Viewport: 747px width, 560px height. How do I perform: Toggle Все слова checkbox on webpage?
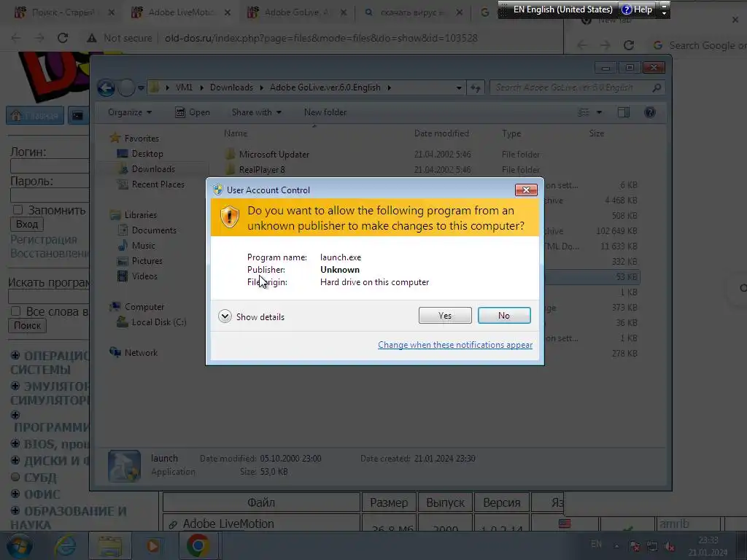[16, 311]
